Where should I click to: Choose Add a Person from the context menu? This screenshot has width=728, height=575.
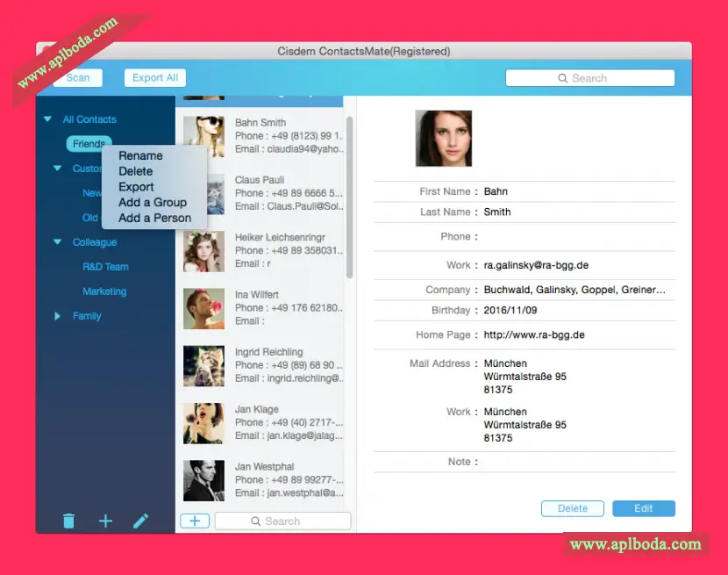[x=154, y=218]
